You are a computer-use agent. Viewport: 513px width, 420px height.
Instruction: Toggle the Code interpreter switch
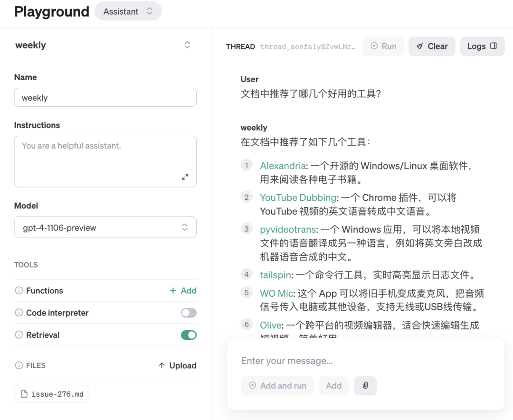coord(189,313)
